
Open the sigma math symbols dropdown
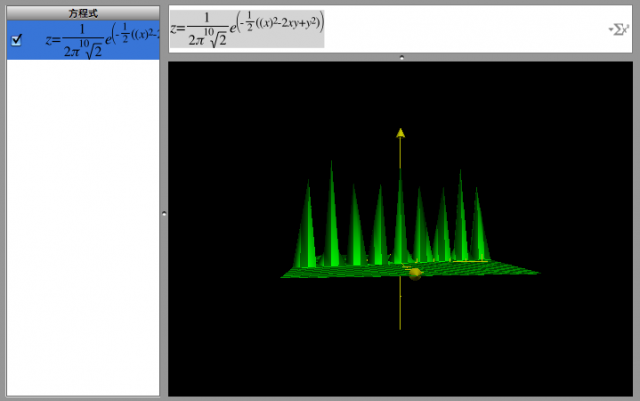pyautogui.click(x=618, y=29)
